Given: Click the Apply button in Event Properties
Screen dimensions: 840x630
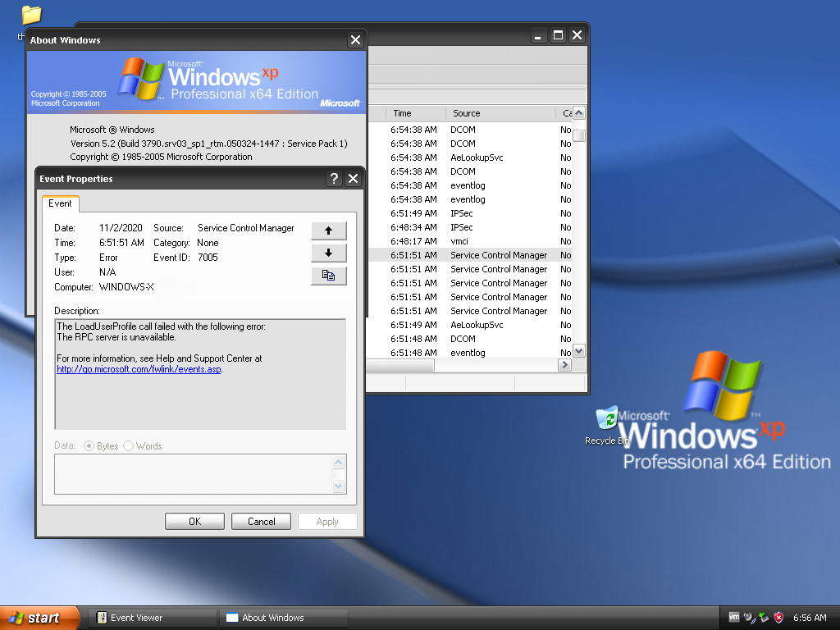Looking at the screenshot, I should (327, 521).
